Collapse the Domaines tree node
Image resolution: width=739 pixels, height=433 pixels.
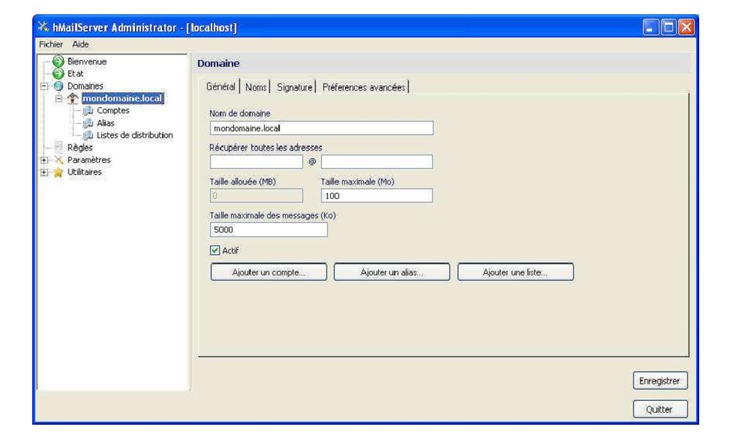[x=44, y=86]
